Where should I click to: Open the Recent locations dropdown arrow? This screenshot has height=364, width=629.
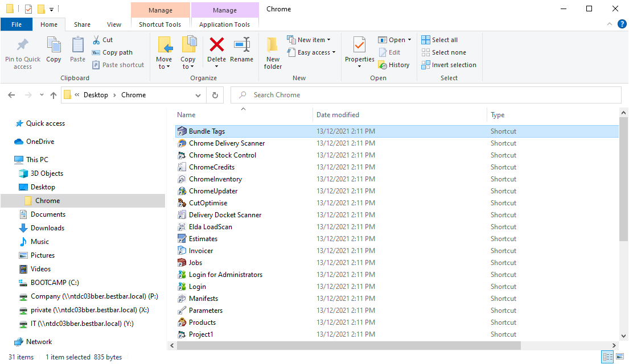(x=42, y=95)
